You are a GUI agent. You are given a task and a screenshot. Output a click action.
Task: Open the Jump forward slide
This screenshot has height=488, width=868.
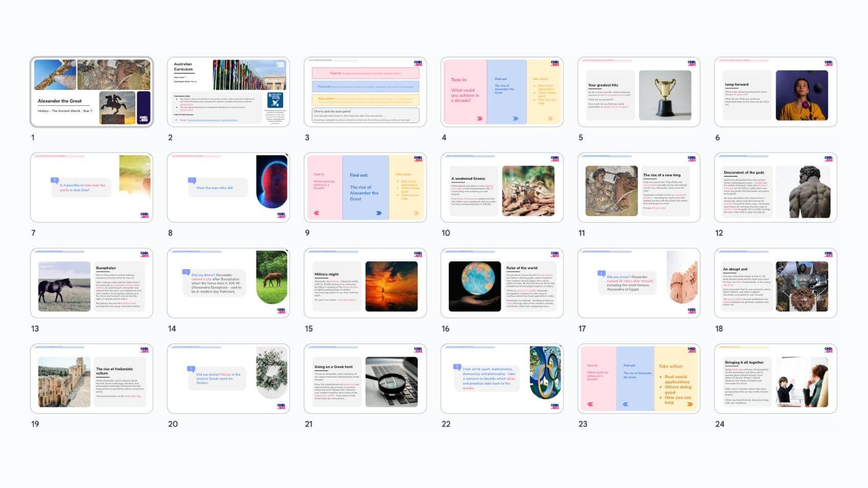pos(775,92)
